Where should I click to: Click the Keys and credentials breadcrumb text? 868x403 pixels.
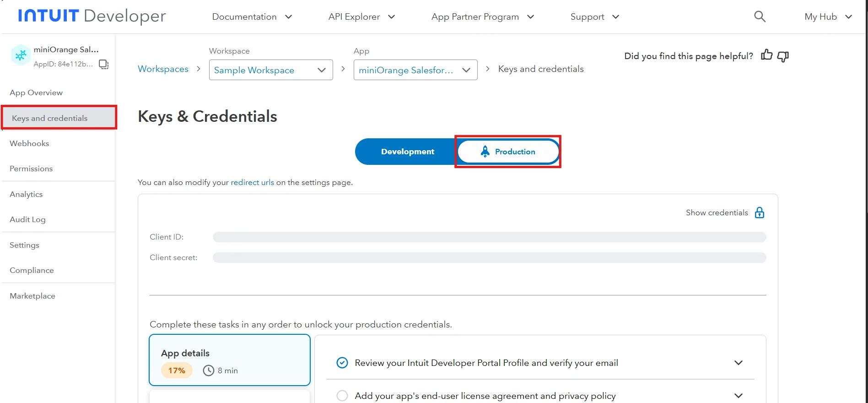[541, 69]
